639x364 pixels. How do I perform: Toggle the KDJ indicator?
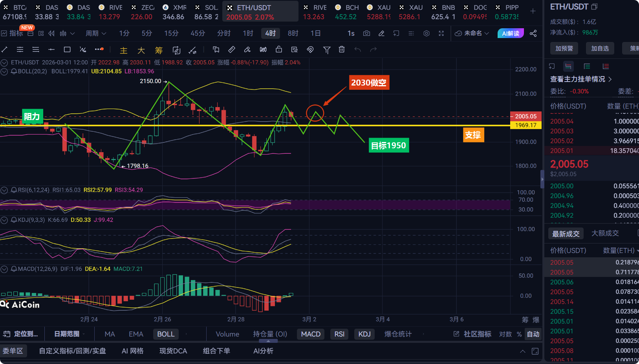364,334
